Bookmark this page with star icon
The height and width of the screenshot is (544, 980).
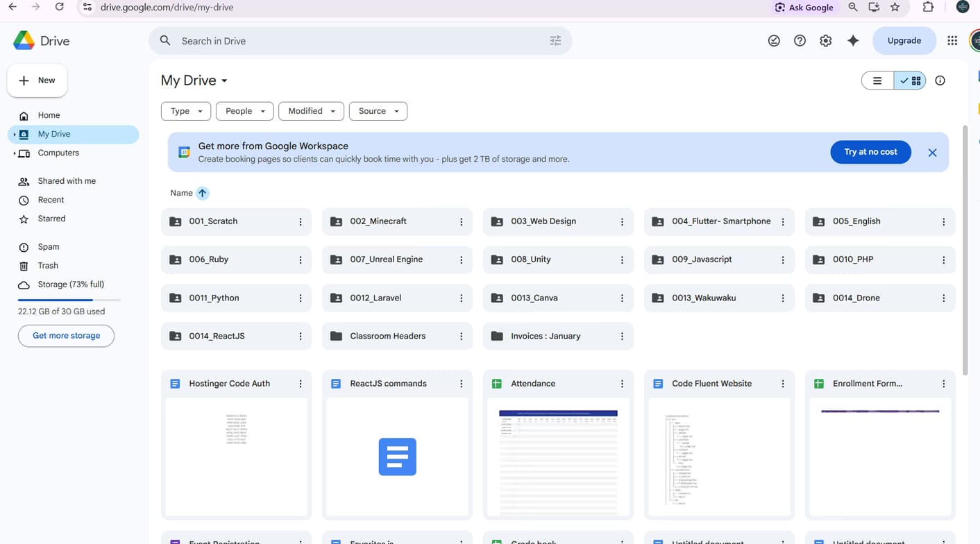(895, 7)
